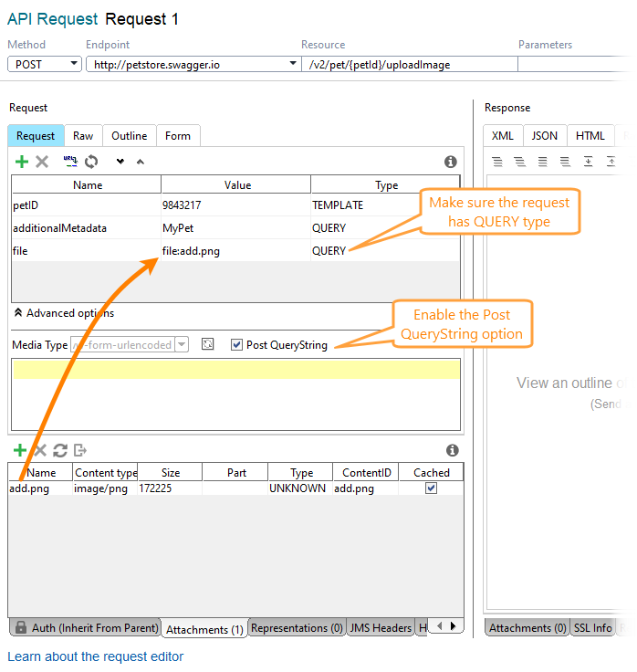Select the petID parameter name cell
637x672 pixels.
pos(86,205)
